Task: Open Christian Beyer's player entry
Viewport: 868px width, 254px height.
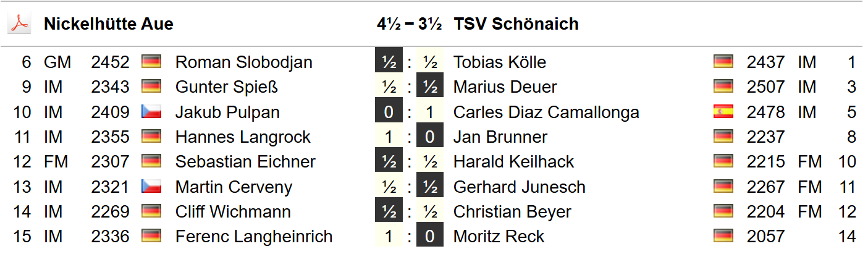Action: [x=512, y=212]
